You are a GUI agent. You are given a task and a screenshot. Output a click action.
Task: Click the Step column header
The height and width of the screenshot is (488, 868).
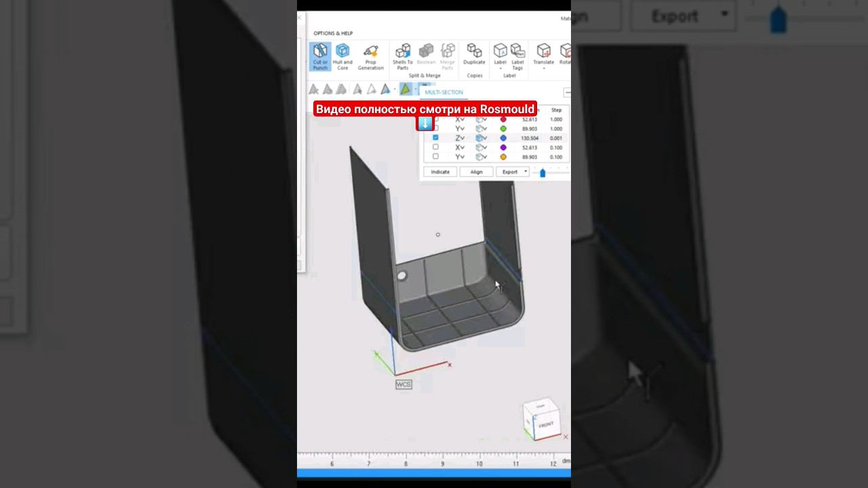[556, 110]
